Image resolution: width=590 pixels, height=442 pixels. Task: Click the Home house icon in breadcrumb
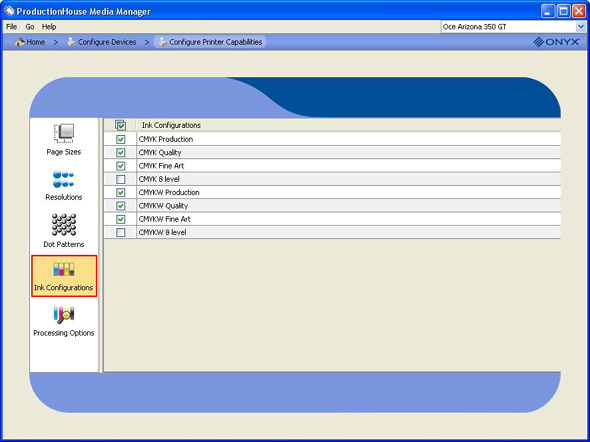[x=19, y=42]
